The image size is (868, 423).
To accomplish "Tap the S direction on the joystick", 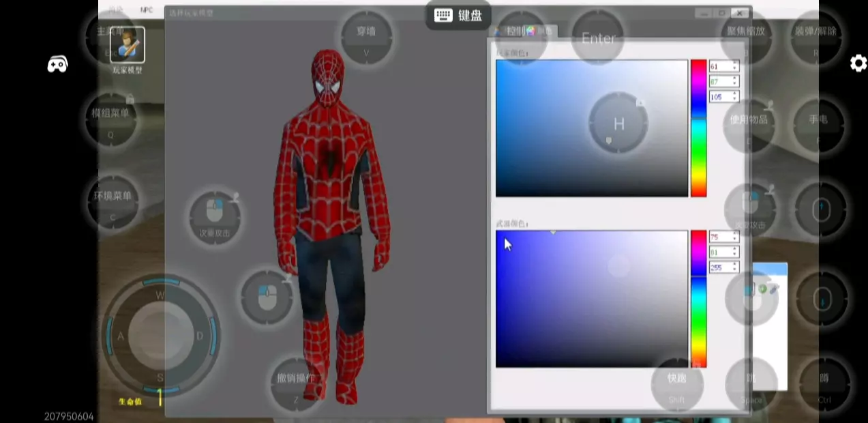I will coord(160,377).
